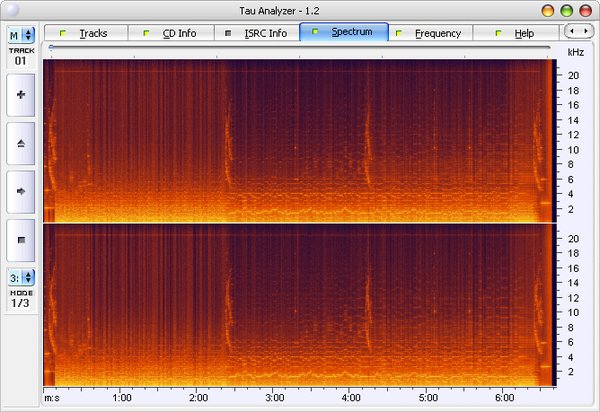600x412 pixels.
Task: Click the track position slider bar
Action: point(300,47)
